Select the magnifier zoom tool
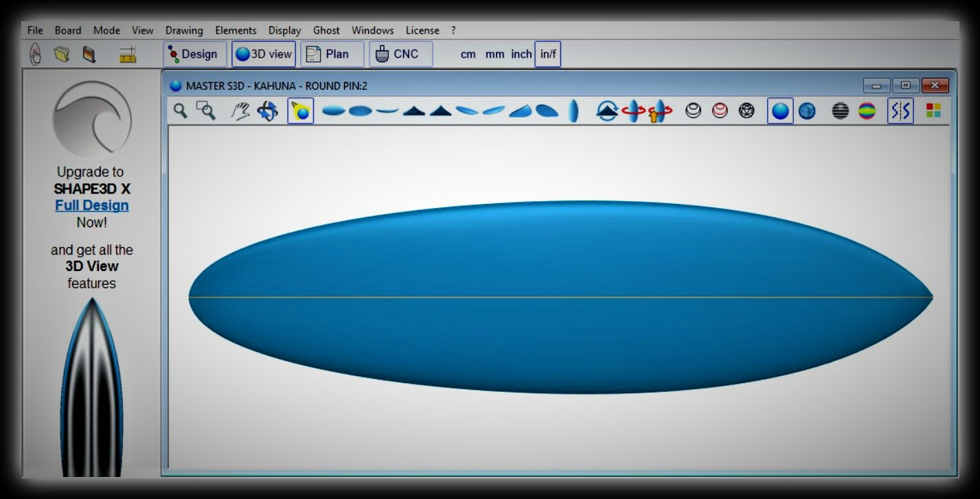980x499 pixels. tap(180, 111)
